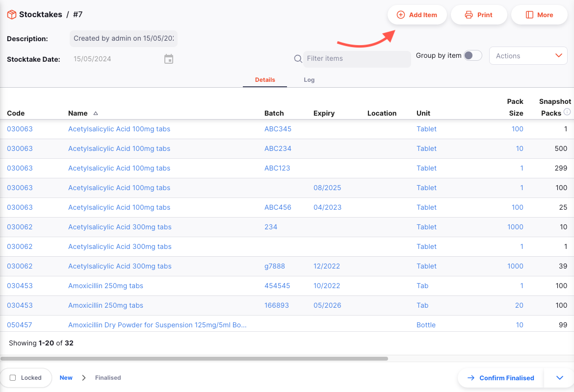
Task: Check the Locked checkbox
Action: tap(13, 378)
